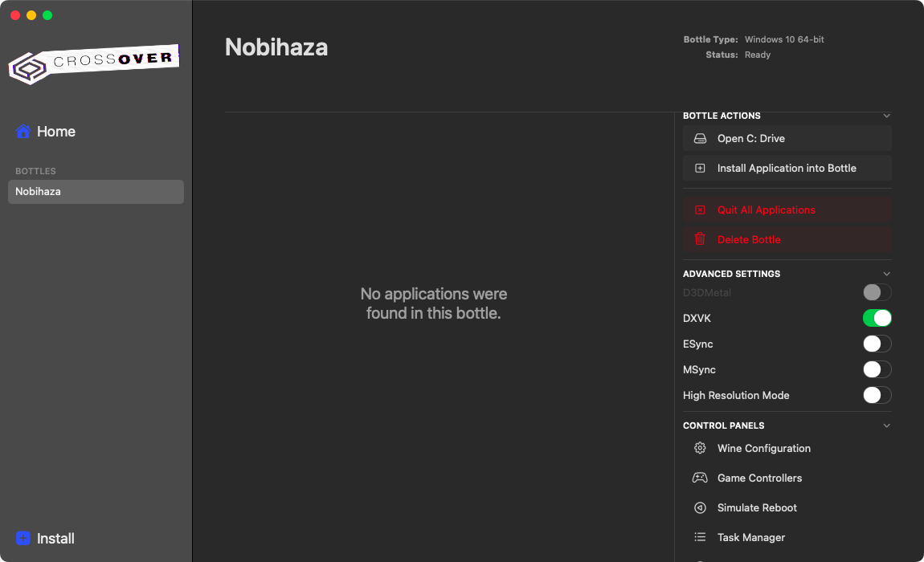Click the CrossOver logo in sidebar
This screenshot has height=562, width=924.
(x=93, y=64)
